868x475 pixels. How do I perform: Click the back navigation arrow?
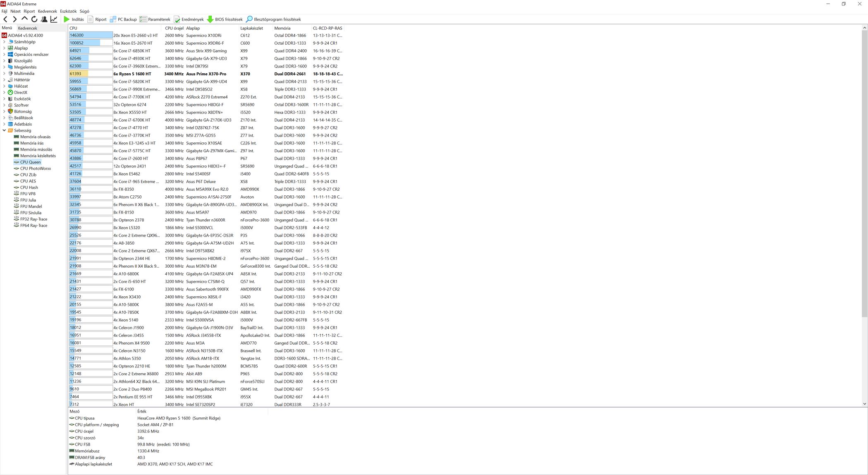click(x=5, y=19)
